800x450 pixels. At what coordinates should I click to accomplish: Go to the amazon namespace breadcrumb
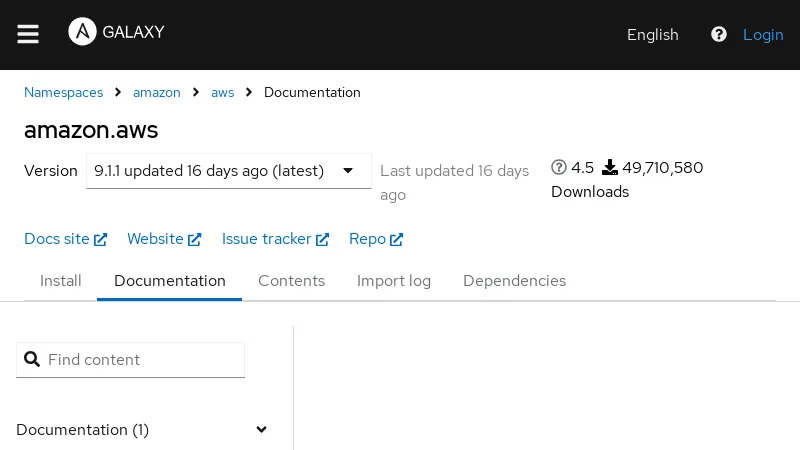(x=157, y=93)
